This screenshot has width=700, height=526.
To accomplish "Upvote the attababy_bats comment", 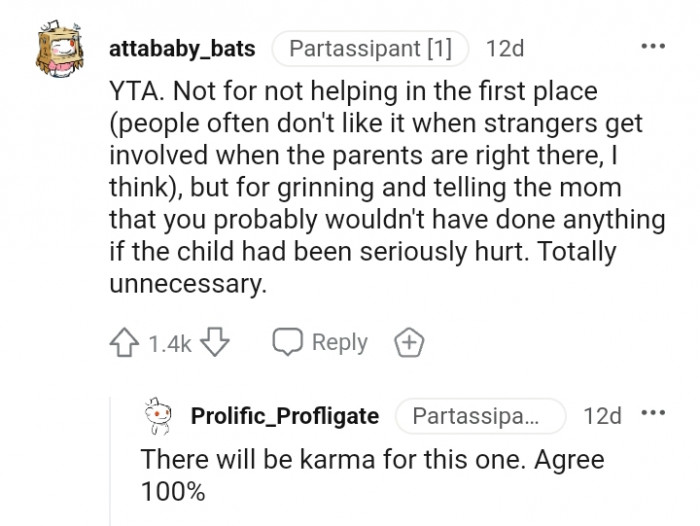I will tap(125, 343).
